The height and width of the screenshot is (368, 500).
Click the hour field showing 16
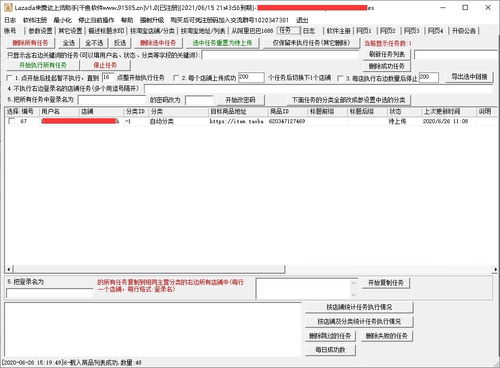click(108, 78)
